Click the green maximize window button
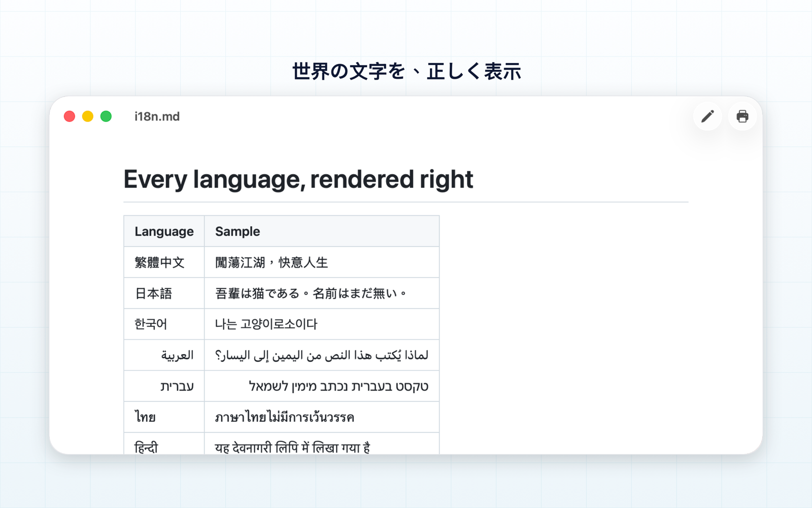The image size is (812, 508). point(106,116)
